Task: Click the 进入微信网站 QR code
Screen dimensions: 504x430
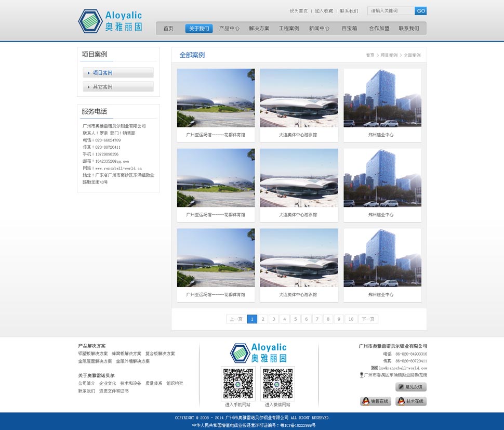Action: tap(277, 384)
